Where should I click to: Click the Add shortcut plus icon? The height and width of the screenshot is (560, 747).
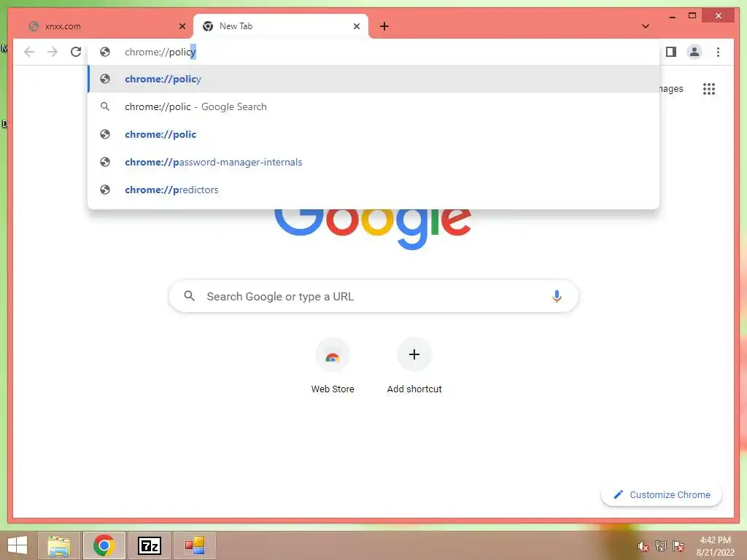tap(414, 354)
